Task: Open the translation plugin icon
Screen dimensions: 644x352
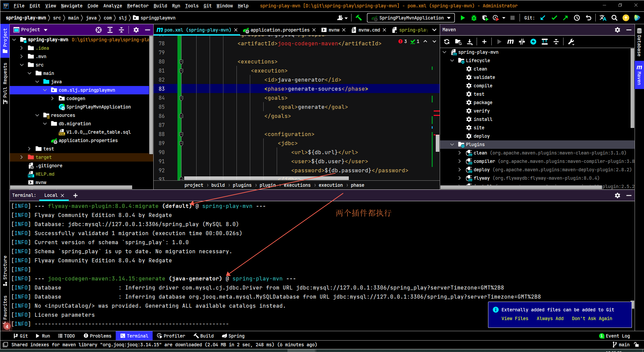Action: click(x=603, y=18)
